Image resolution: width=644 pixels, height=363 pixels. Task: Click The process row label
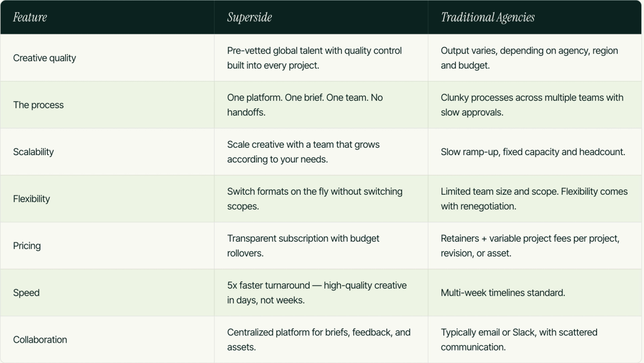pos(38,105)
